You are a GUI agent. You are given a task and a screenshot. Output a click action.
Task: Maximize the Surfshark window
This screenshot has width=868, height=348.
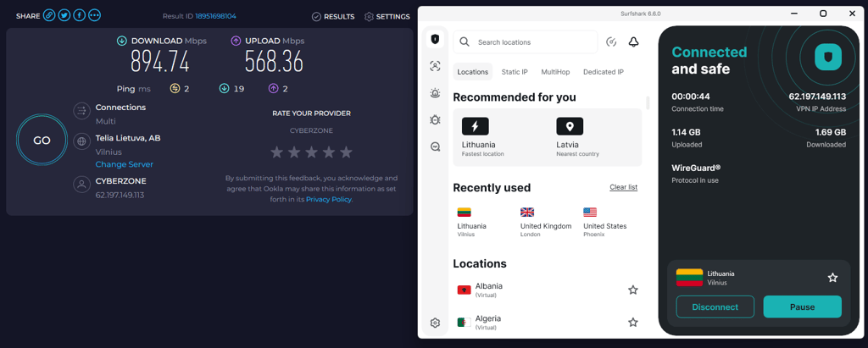(x=823, y=14)
